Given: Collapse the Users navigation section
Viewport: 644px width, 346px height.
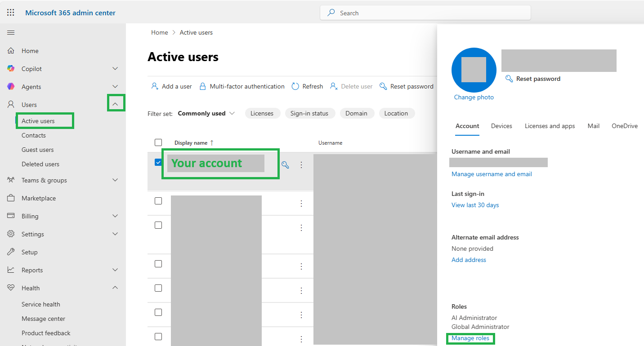Looking at the screenshot, I should pos(115,104).
